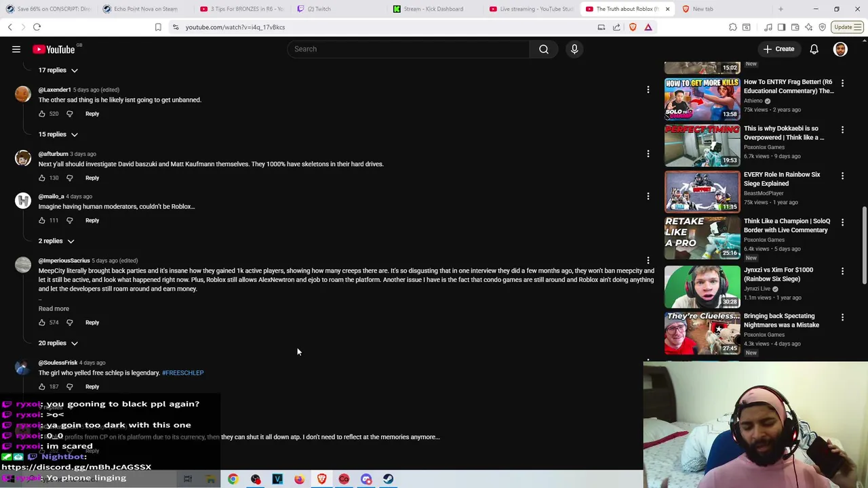Image resolution: width=868 pixels, height=488 pixels.
Task: Open 'Jynxzi vs Xim For $1000' video thumbnail
Action: 702,286
